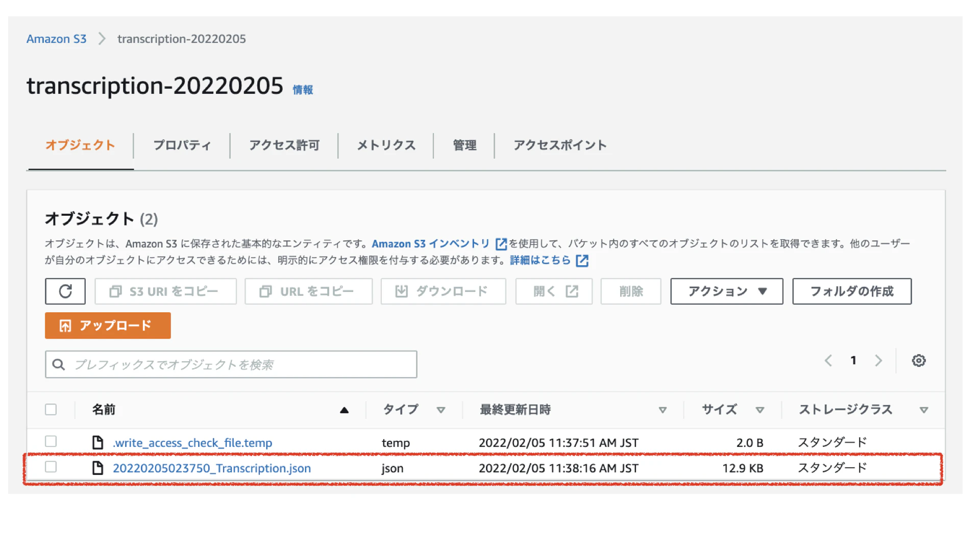Open the アクセス許可 tab
This screenshot has width=980, height=551.
pos(284,145)
